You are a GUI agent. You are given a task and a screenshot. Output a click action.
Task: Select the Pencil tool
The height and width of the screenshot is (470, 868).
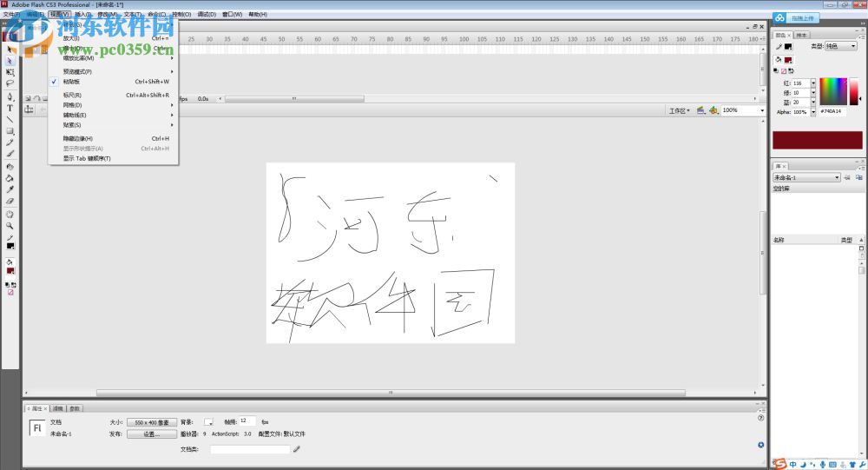click(10, 142)
